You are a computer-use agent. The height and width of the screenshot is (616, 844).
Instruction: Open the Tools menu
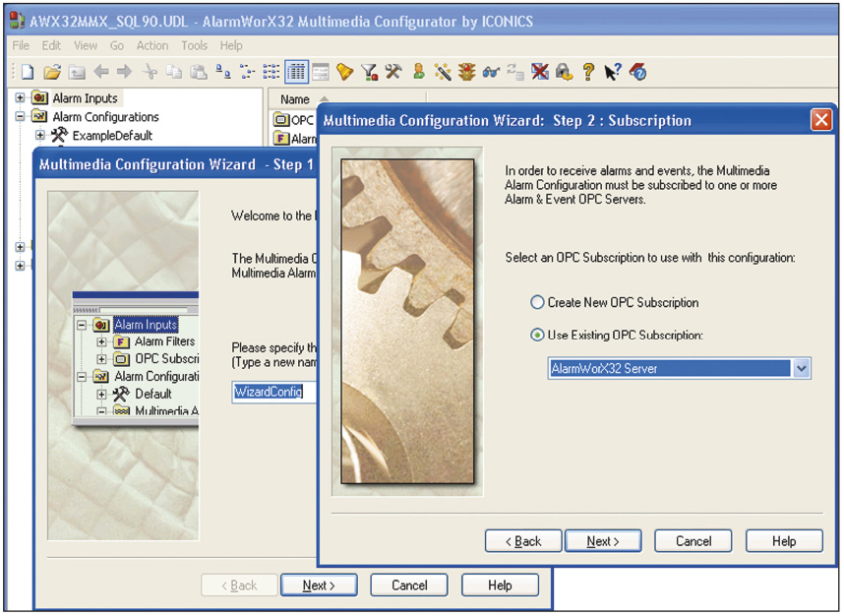[195, 46]
